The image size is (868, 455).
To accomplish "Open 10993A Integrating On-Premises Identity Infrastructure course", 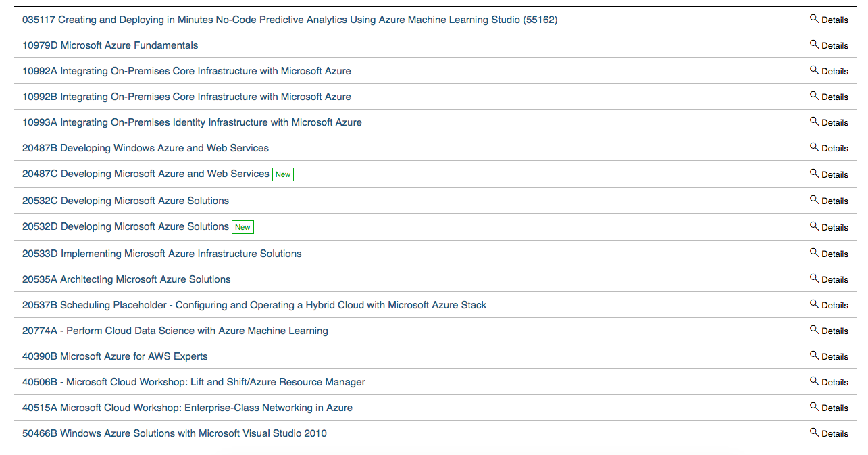I will click(192, 122).
